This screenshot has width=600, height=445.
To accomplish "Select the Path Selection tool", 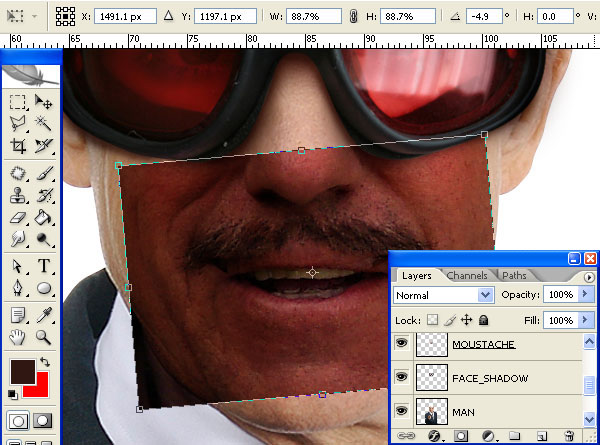I will 18,266.
